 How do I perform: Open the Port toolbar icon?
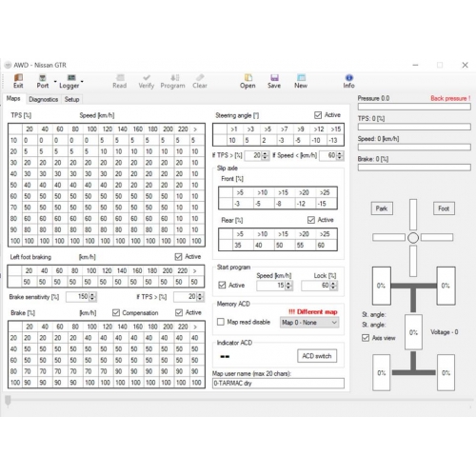43,81
